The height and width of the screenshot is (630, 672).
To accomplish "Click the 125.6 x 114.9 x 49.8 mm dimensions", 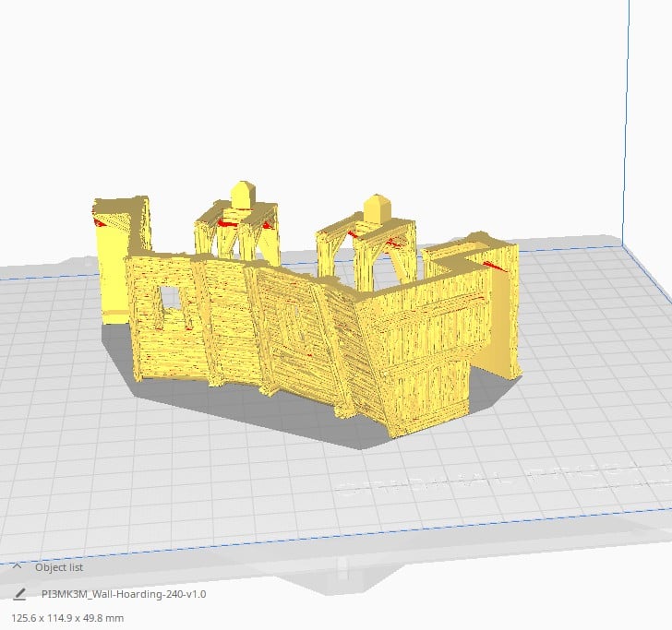I will (66, 618).
